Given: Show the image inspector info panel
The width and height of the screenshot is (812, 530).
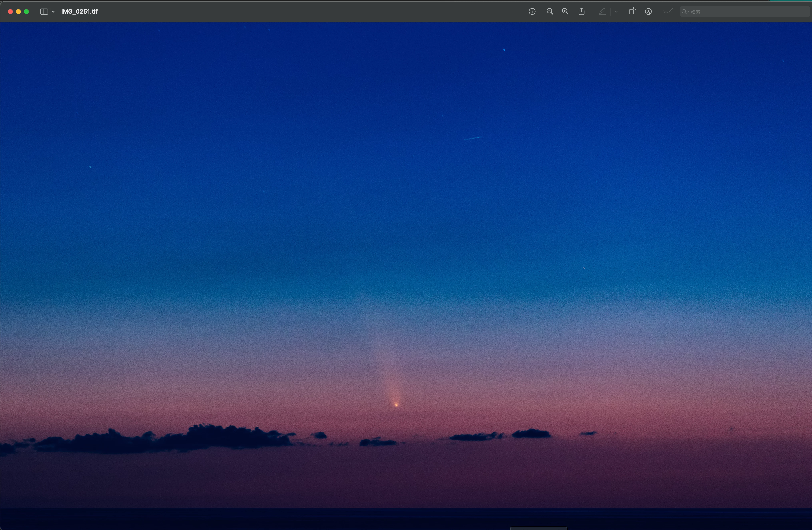Looking at the screenshot, I should click(x=532, y=12).
